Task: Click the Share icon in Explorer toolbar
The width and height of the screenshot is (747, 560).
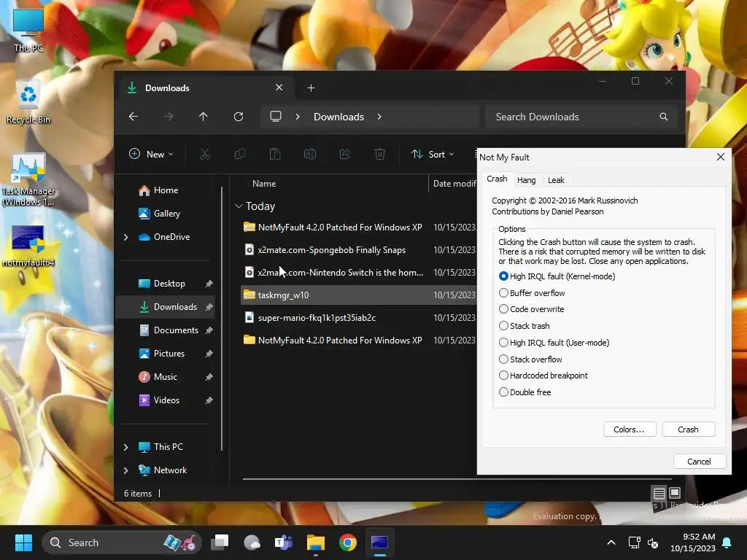Action: tap(345, 154)
